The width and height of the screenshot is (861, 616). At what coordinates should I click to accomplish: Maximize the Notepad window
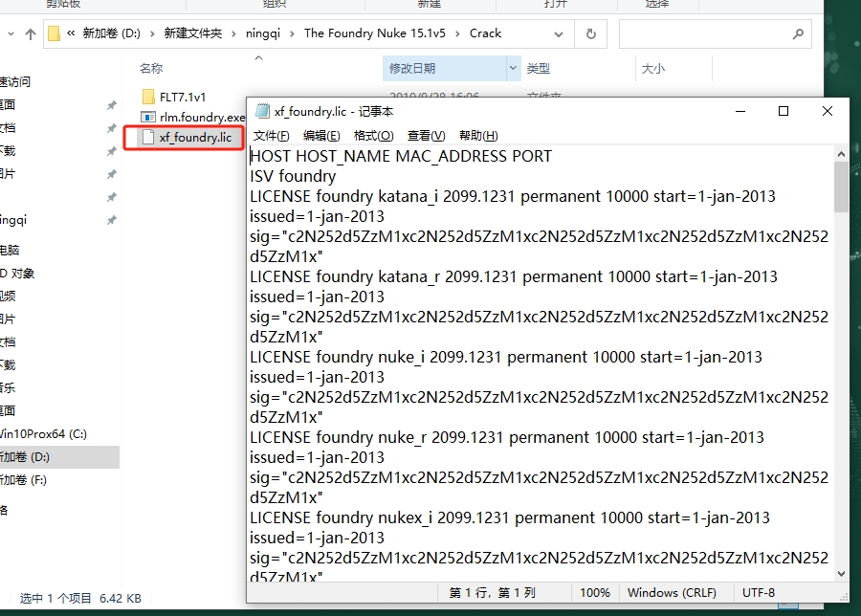[784, 112]
